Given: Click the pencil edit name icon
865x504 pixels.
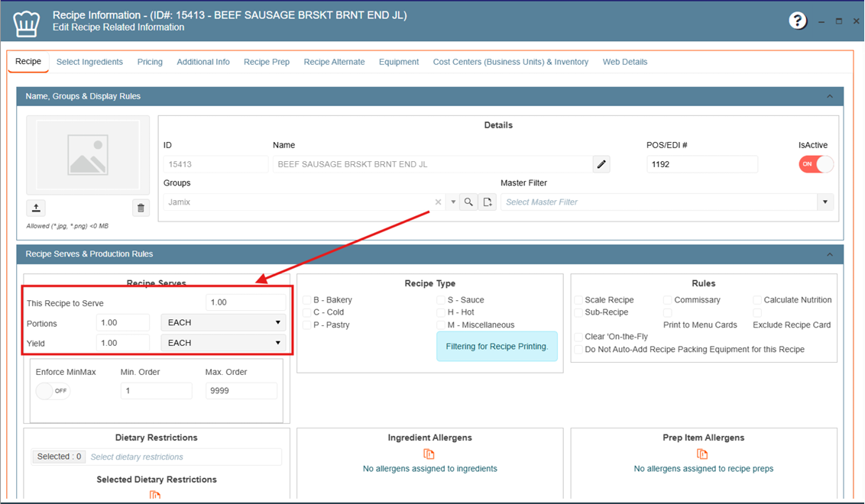Looking at the screenshot, I should [601, 164].
